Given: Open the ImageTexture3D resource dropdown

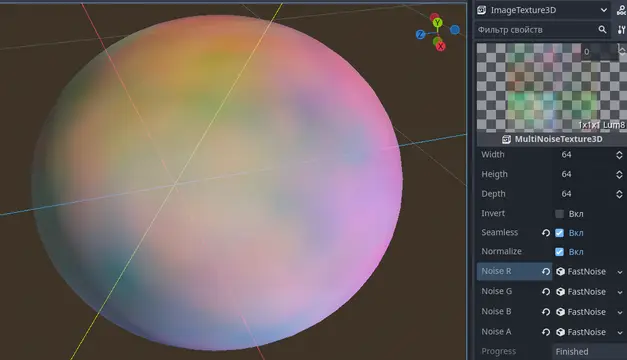Looking at the screenshot, I should point(604,10).
